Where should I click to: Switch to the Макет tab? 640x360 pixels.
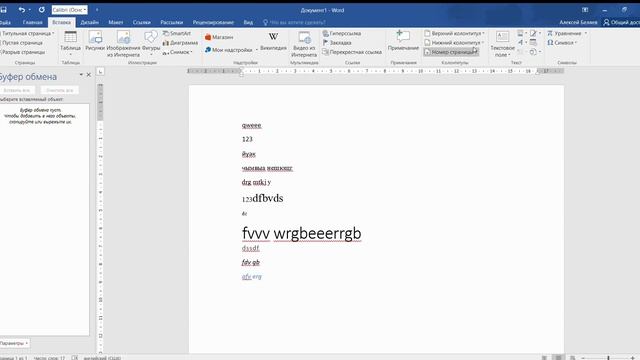tap(116, 22)
